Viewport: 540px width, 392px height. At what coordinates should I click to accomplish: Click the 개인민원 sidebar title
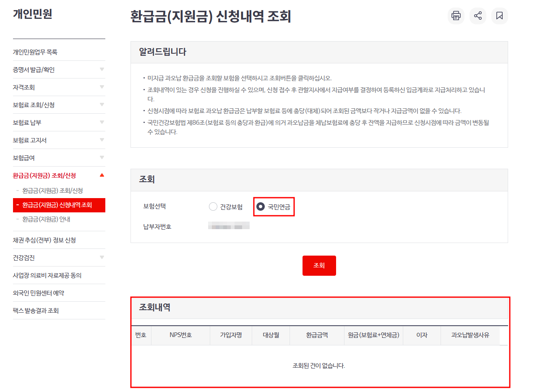[x=33, y=14]
